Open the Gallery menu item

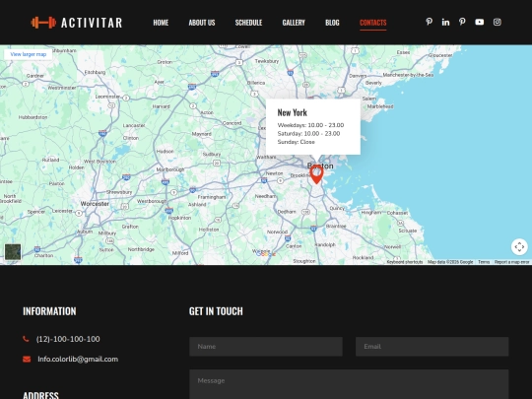294,23
